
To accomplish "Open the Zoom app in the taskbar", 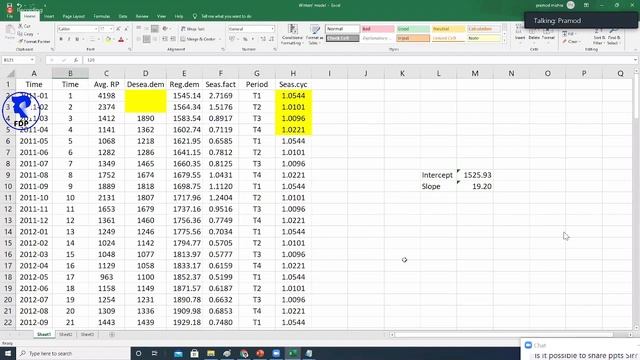I will (x=276, y=353).
